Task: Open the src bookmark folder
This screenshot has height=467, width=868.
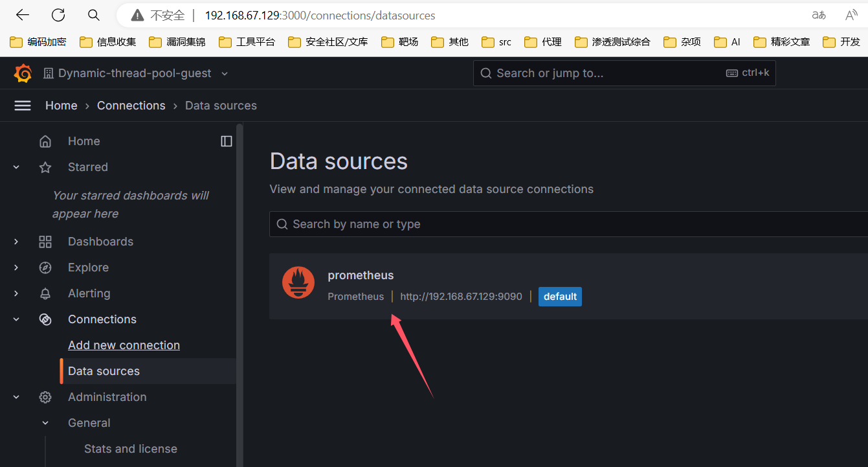Action: (496, 42)
